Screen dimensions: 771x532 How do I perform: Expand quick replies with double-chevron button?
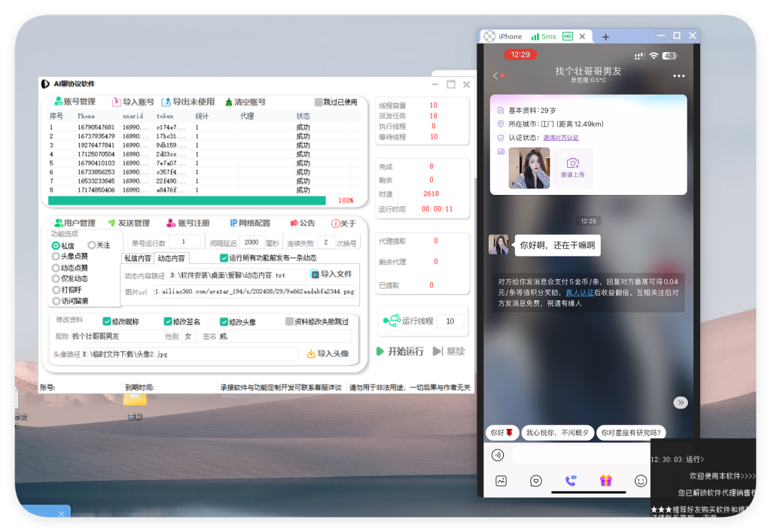point(680,403)
